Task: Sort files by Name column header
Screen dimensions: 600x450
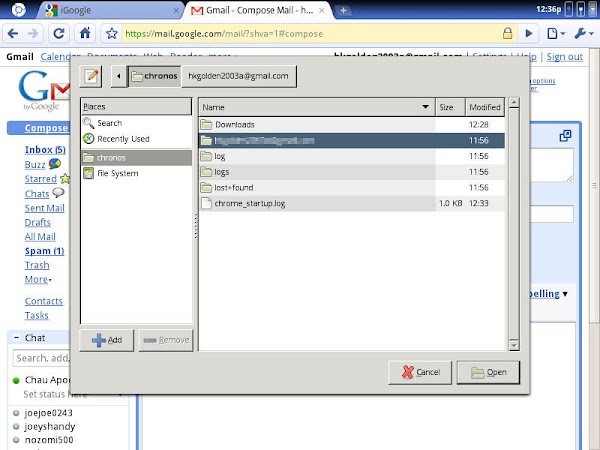Action: (317, 107)
